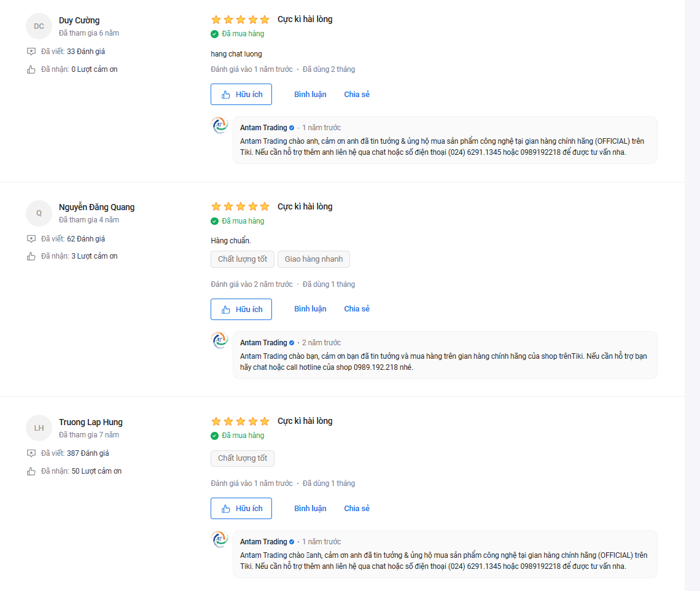
Task: Mark Duy Cường's review as Hữu ích
Action: 241,95
